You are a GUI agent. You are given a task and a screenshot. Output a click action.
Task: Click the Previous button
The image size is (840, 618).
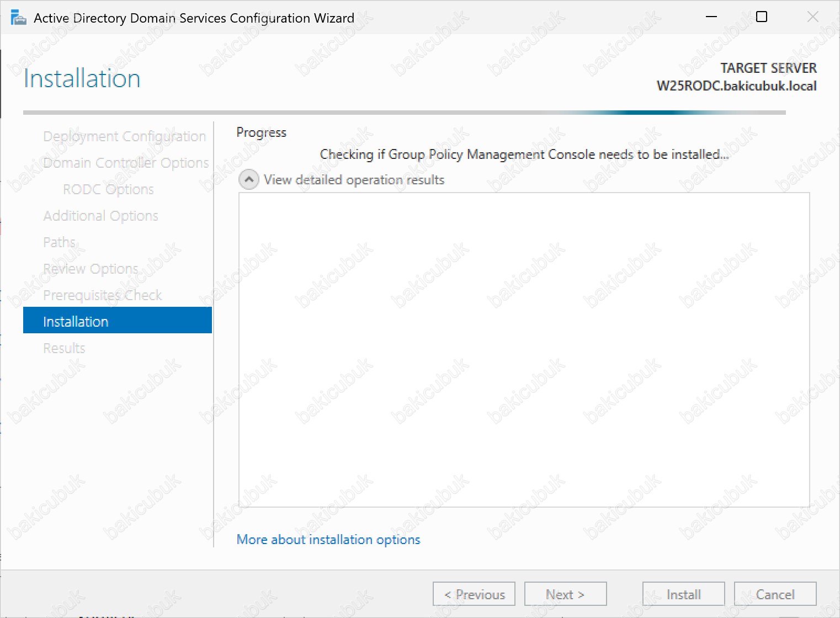tap(474, 594)
